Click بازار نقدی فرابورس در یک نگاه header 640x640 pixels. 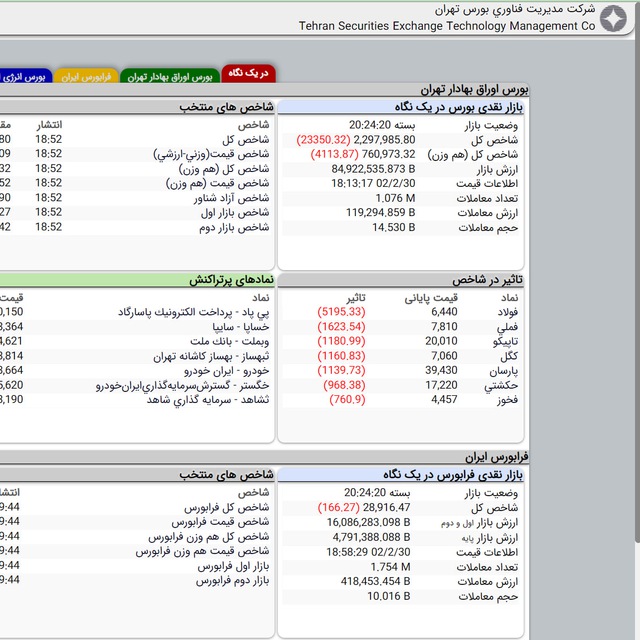pyautogui.click(x=401, y=475)
